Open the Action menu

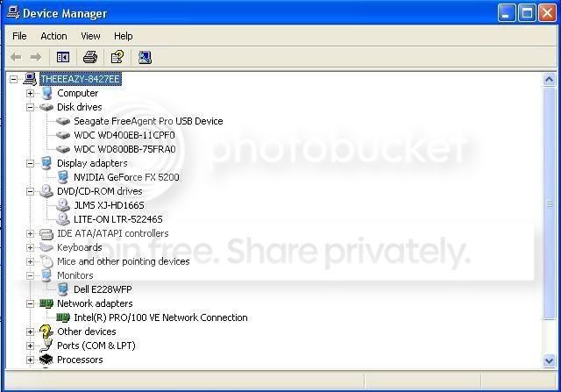53,36
